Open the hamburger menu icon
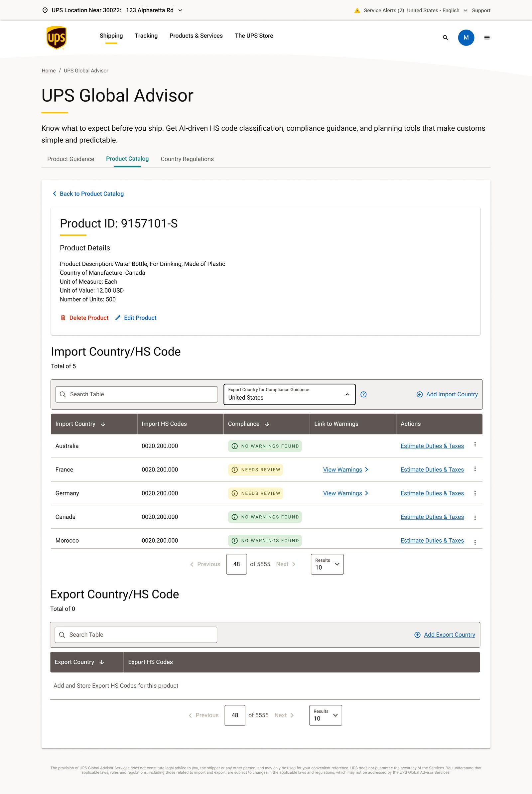Image resolution: width=532 pixels, height=794 pixels. 487,38
